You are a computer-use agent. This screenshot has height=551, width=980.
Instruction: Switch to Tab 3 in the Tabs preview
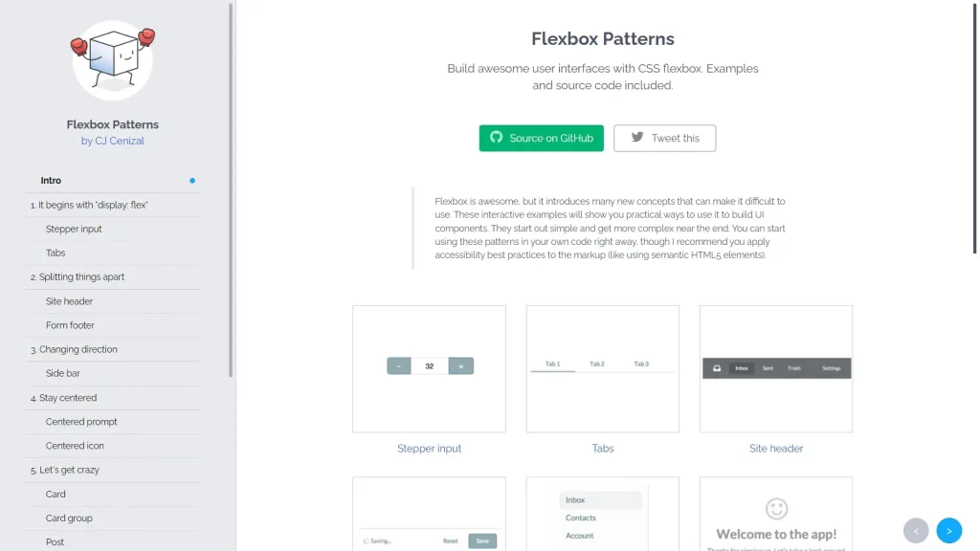coord(641,363)
